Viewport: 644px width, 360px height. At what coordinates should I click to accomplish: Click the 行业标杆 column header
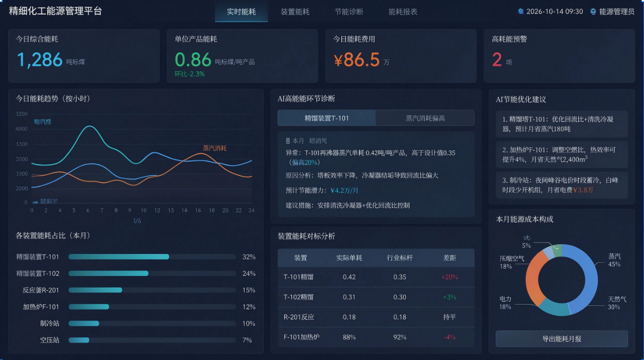(399, 258)
